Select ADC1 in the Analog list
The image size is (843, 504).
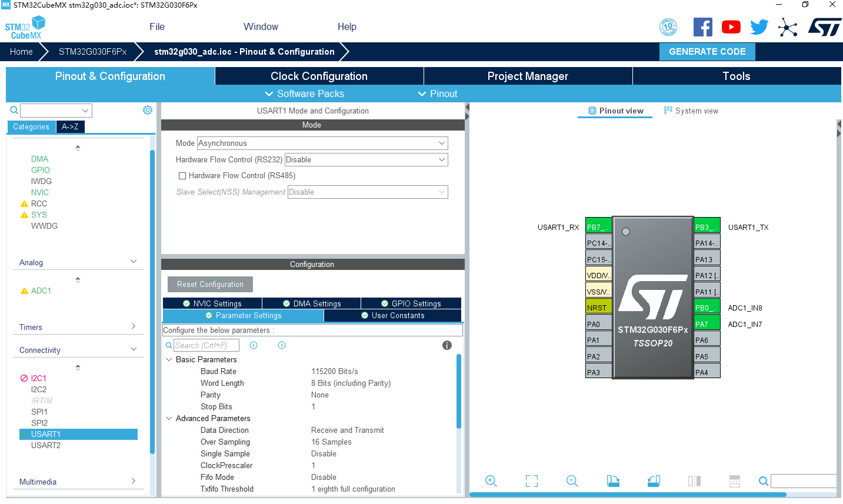[x=41, y=291]
